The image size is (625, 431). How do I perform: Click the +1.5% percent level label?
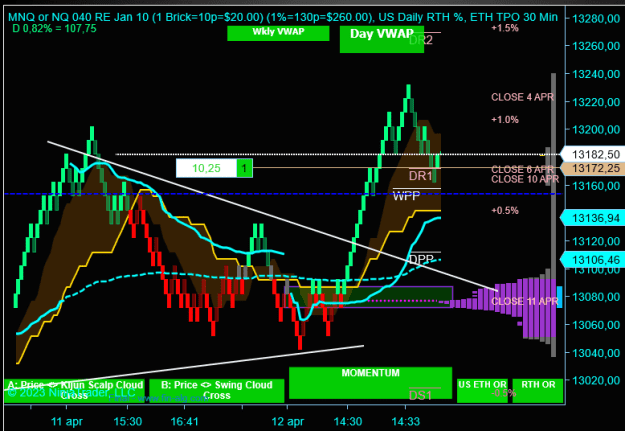tap(505, 28)
